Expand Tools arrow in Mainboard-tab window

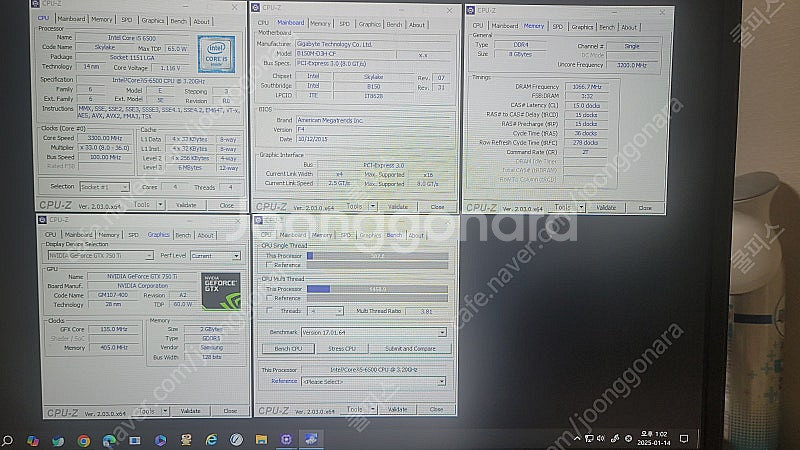(x=373, y=207)
